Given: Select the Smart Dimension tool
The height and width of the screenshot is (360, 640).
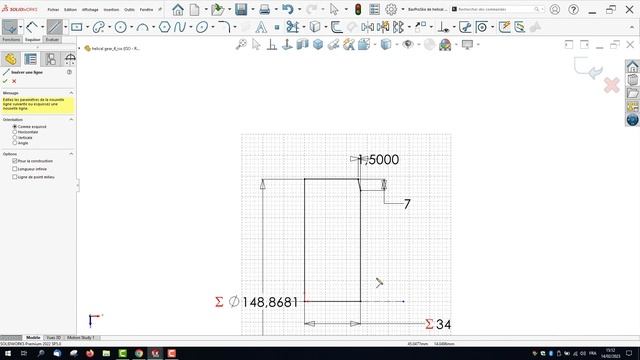Looking at the screenshot, I should click(x=32, y=27).
